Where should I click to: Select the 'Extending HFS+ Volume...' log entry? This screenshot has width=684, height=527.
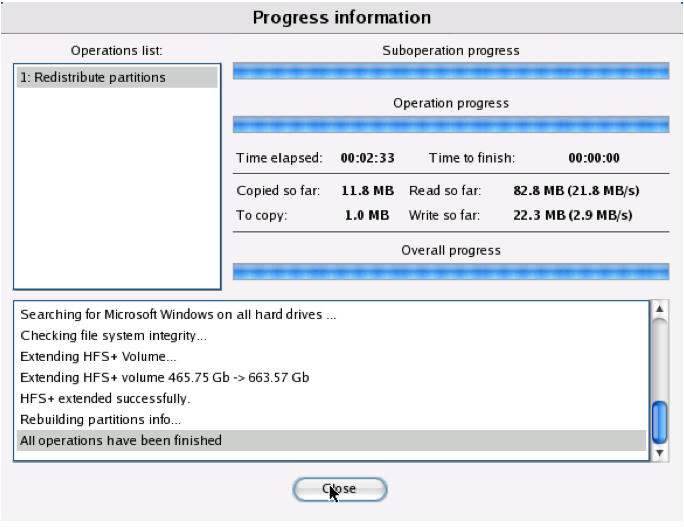point(98,356)
